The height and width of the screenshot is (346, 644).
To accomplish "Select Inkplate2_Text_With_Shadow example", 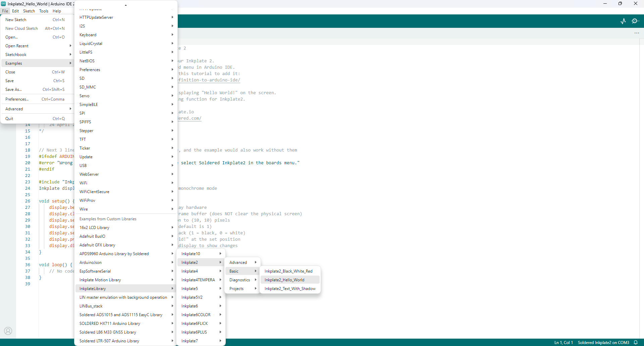I will (290, 289).
